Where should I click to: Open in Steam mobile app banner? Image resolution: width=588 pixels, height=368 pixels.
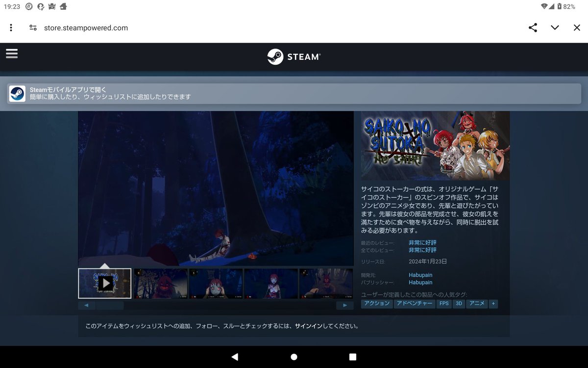[x=294, y=93]
